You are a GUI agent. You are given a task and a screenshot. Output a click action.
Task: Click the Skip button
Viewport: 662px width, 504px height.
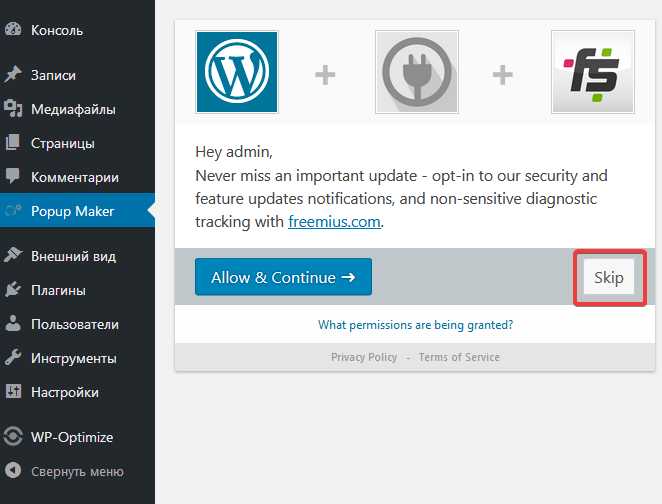[609, 277]
